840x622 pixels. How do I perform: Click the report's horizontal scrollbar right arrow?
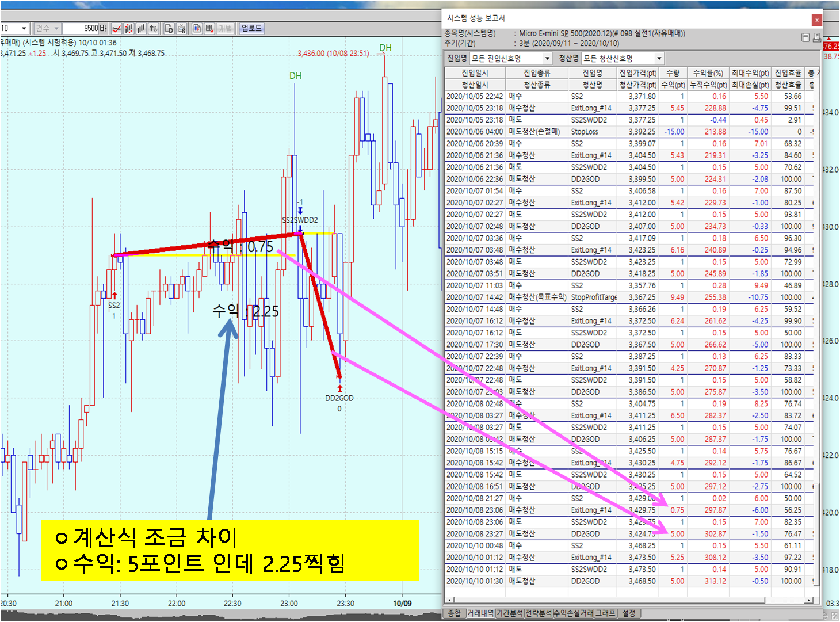(x=809, y=600)
